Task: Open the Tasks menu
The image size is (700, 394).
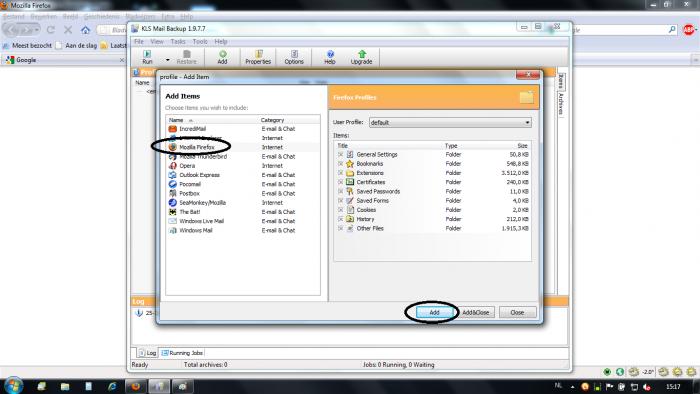Action: [178, 41]
